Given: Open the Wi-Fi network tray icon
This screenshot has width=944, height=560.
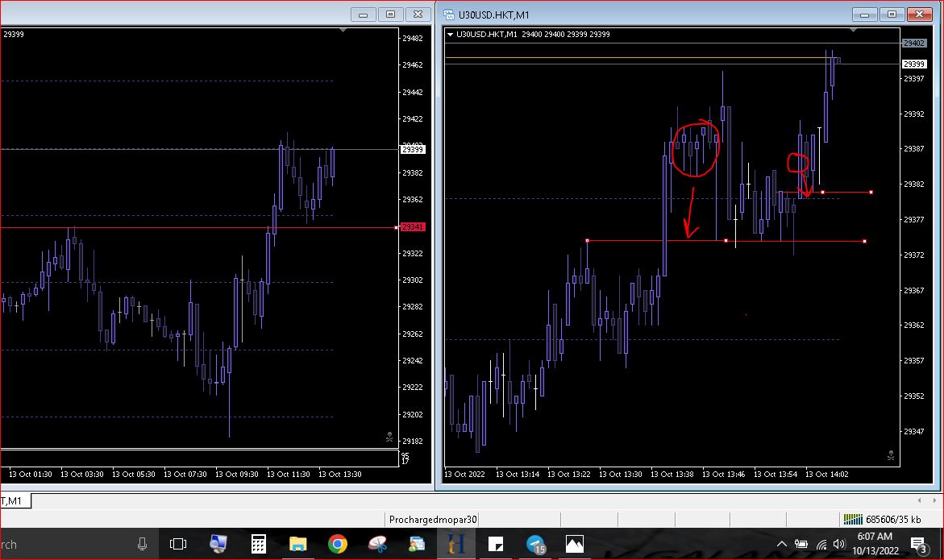Looking at the screenshot, I should 821,545.
